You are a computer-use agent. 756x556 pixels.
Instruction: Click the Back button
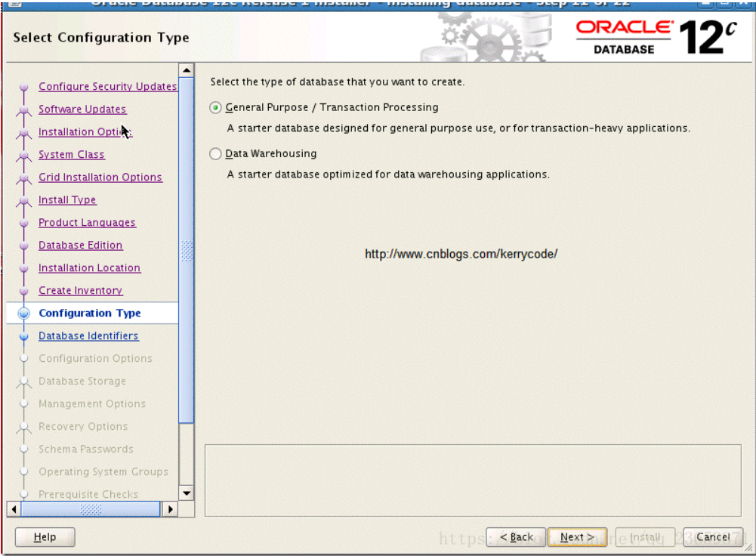[516, 536]
